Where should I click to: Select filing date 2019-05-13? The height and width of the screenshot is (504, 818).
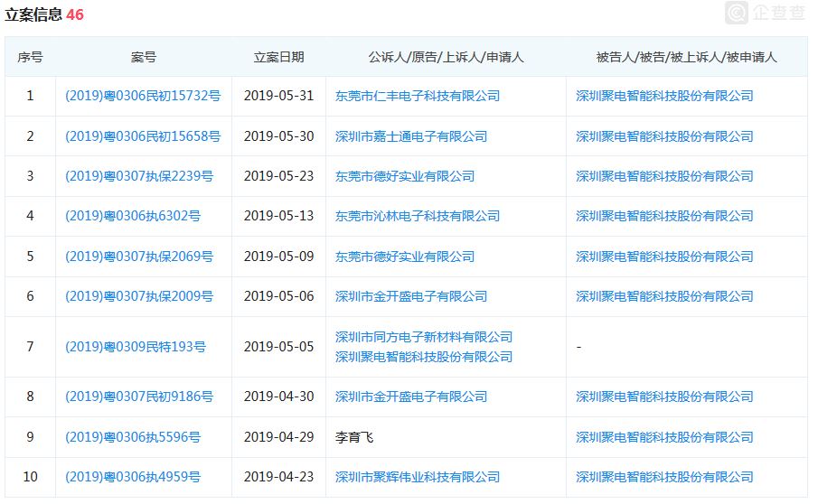pos(278,216)
